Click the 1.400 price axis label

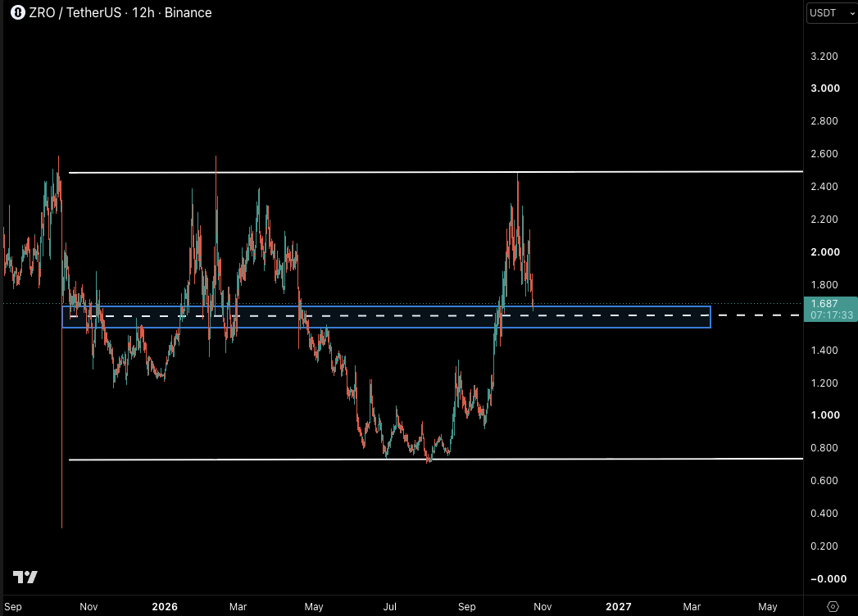[824, 350]
